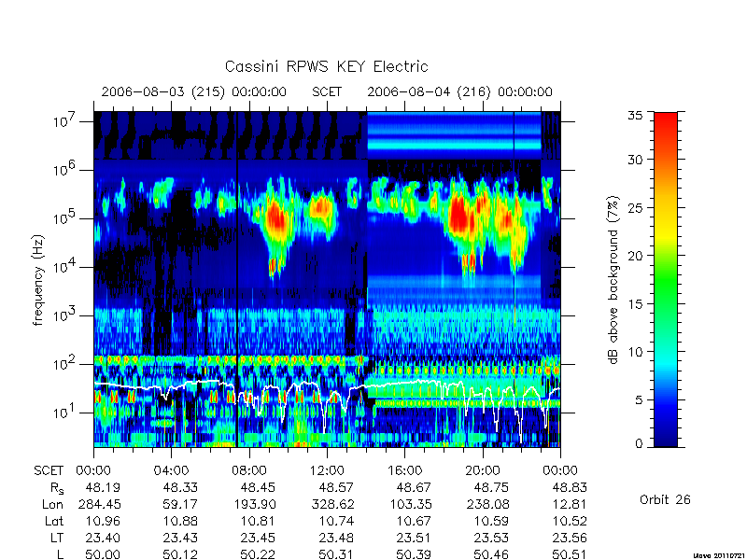Click the 'SCET' row label below the plot
This screenshot has height=560, width=747.
[x=49, y=471]
